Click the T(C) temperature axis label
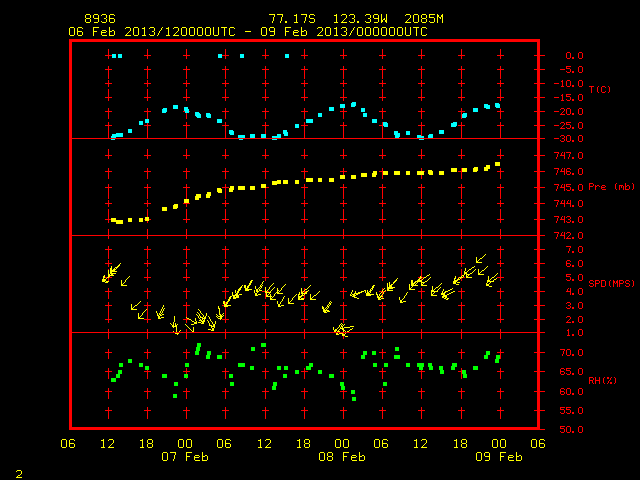 (600, 89)
